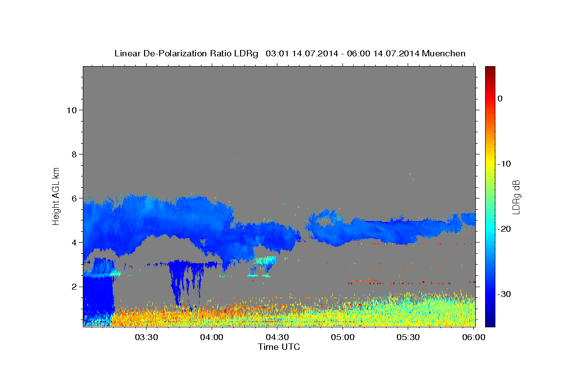
Task: Click the dark blue bottom of the colorbar
Action: [x=490, y=322]
